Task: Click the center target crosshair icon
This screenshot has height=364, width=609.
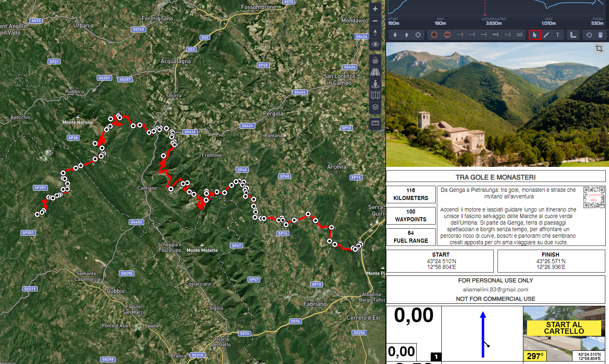Action: 418,35
